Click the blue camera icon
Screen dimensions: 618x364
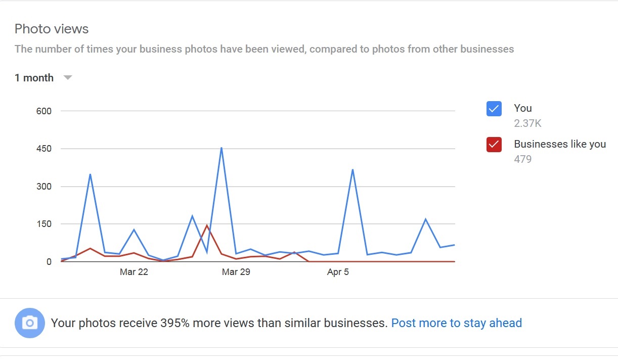tap(30, 323)
